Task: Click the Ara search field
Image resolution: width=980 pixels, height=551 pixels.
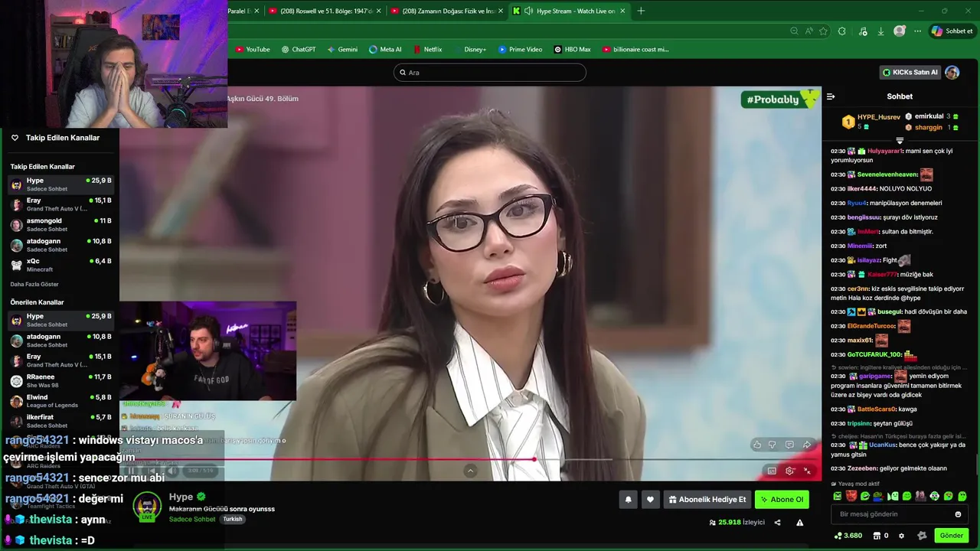Action: (x=490, y=73)
